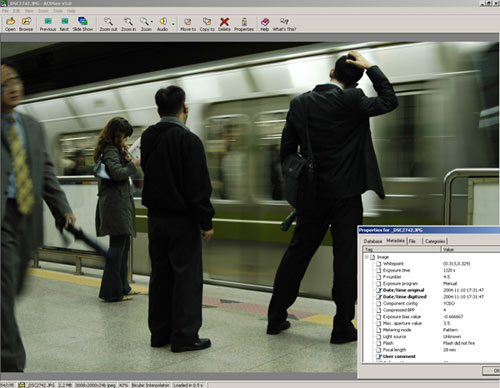Image resolution: width=500 pixels, height=388 pixels.
Task: Click the 'Flash did not fire' value
Action: (459, 343)
